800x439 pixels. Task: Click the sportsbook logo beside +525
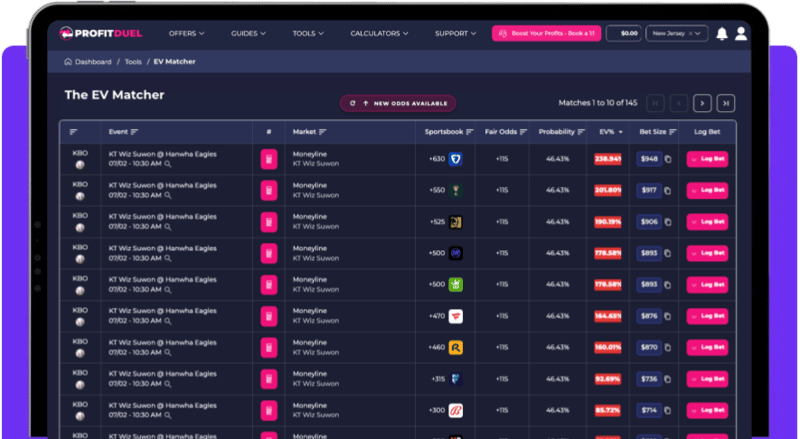pos(456,222)
